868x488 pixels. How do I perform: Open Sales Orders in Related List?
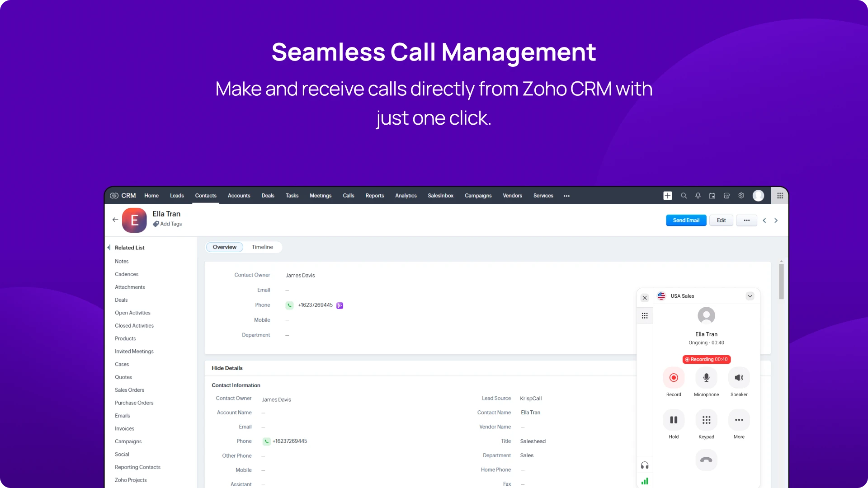129,390
